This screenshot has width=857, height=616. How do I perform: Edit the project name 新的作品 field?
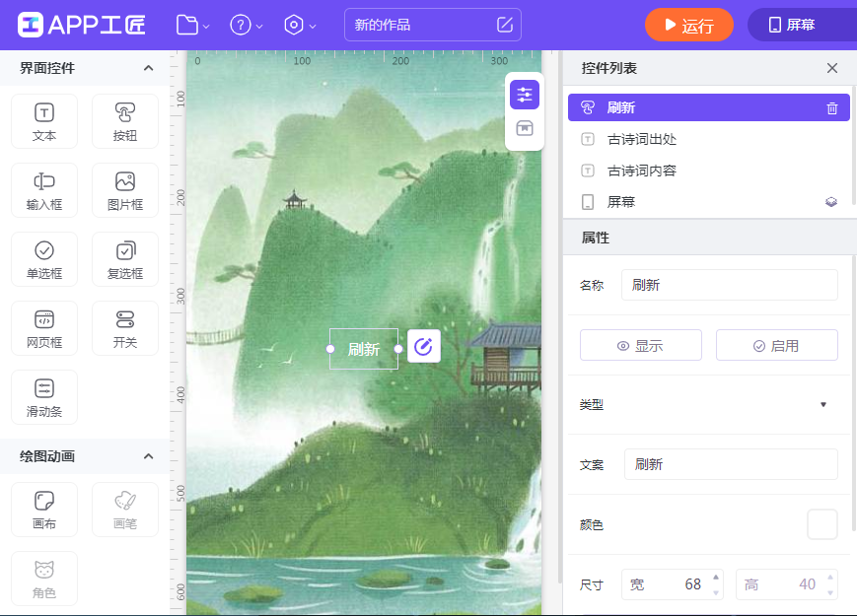[432, 25]
